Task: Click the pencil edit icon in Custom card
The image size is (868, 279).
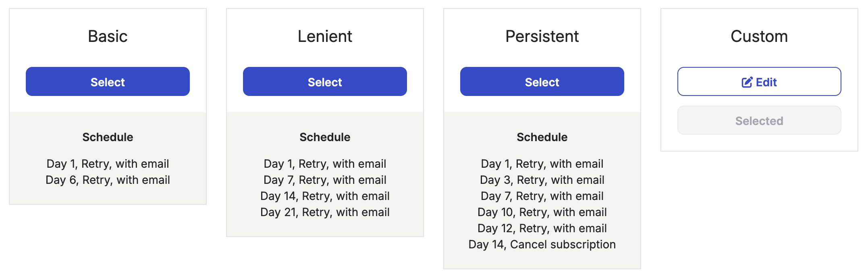Action: (747, 82)
